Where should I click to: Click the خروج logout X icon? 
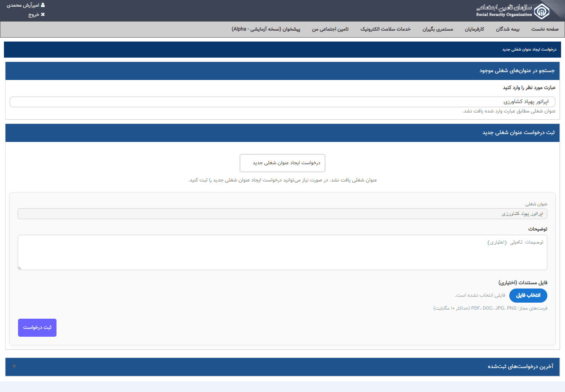[43, 15]
